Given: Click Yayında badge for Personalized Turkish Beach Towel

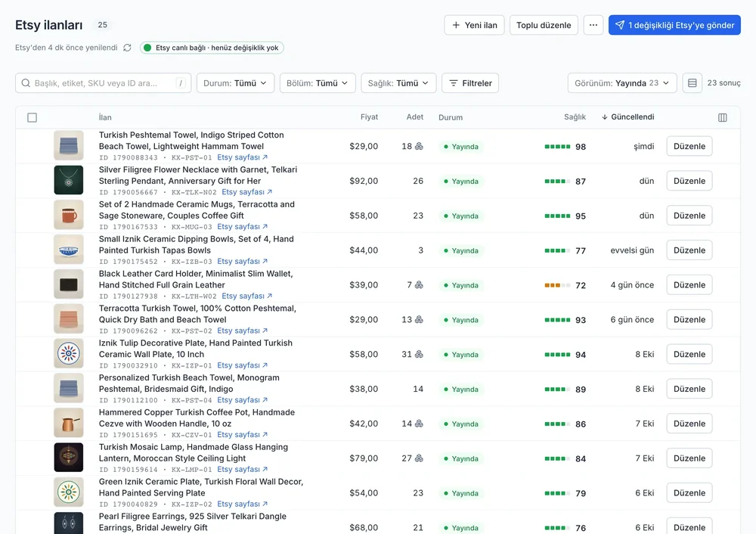Looking at the screenshot, I should (461, 390).
